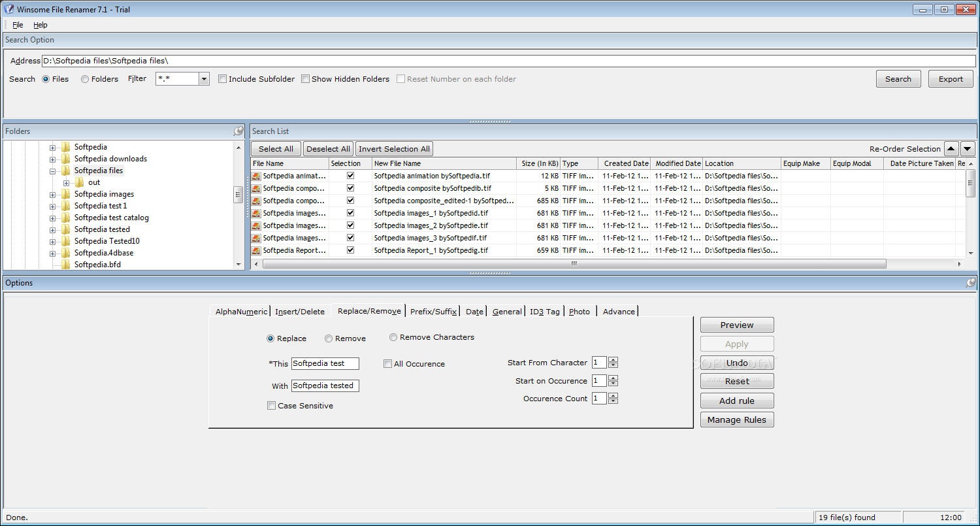Expand the Softpedia test 1 node

(x=53, y=206)
